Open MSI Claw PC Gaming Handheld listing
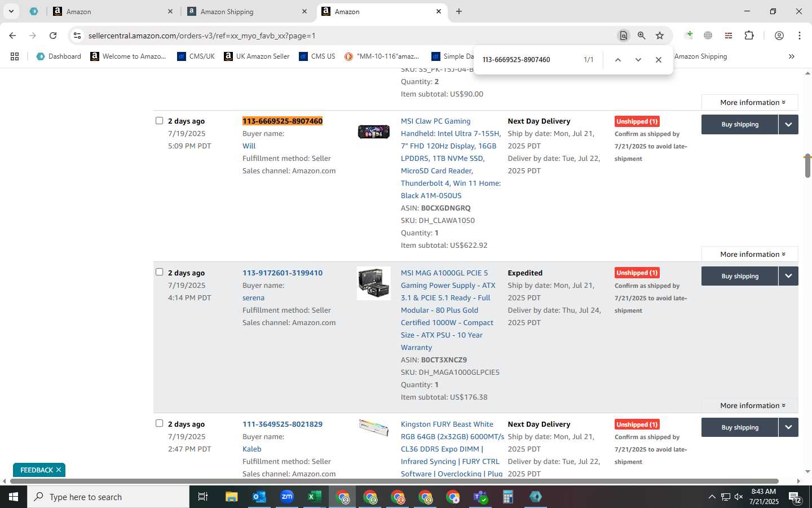Viewport: 812px width, 508px height. coord(451,159)
